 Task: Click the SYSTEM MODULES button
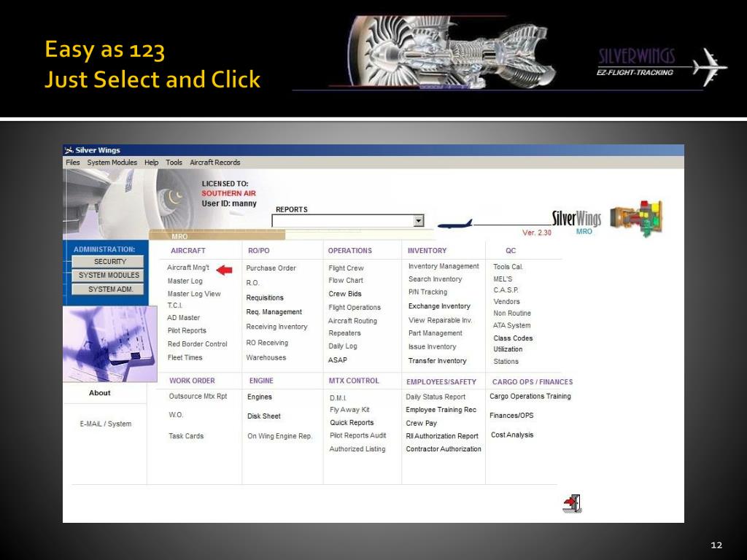click(x=108, y=275)
